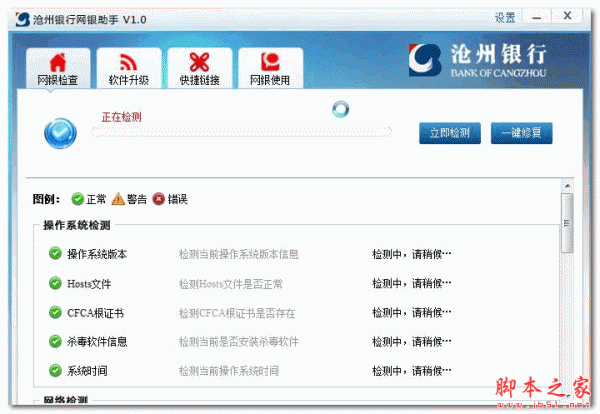600x414 pixels.
Task: Click the 沧州银行 Bank of Cangzhou logo
Action: [478, 60]
